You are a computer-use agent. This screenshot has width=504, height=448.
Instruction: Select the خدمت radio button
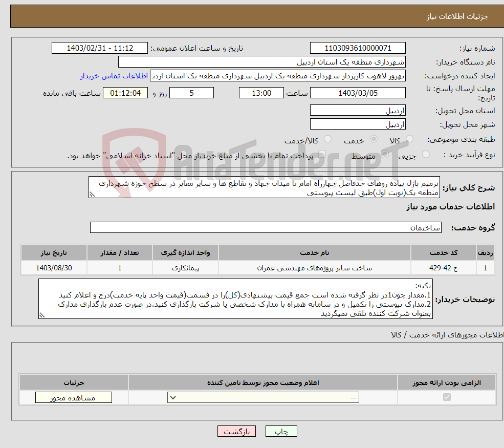coord(374,139)
